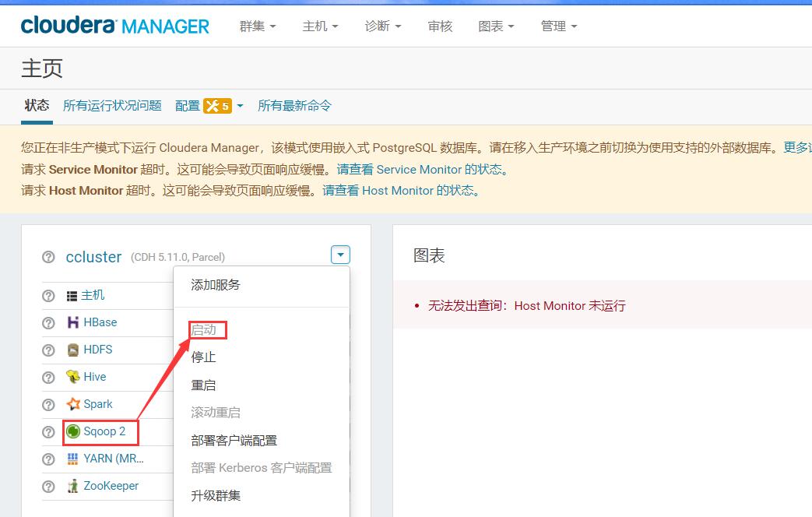812x517 pixels.
Task: Click the 主页 page title
Action: pos(42,69)
